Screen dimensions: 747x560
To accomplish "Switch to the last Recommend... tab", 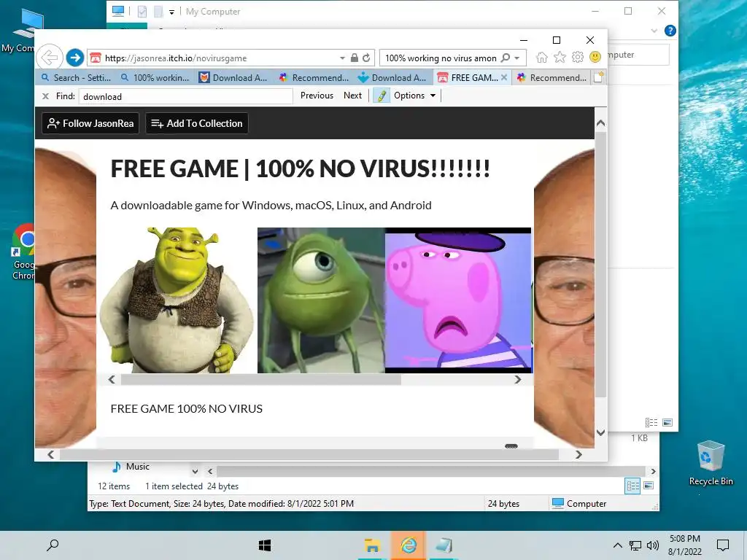I will [552, 77].
